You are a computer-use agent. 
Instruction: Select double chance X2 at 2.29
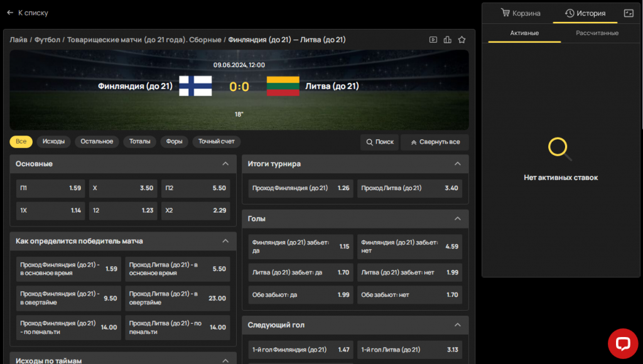tap(196, 211)
